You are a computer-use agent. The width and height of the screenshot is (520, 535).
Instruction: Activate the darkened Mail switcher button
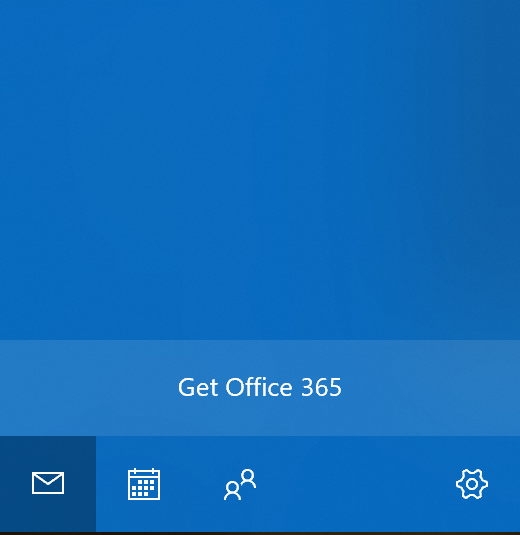tap(48, 484)
